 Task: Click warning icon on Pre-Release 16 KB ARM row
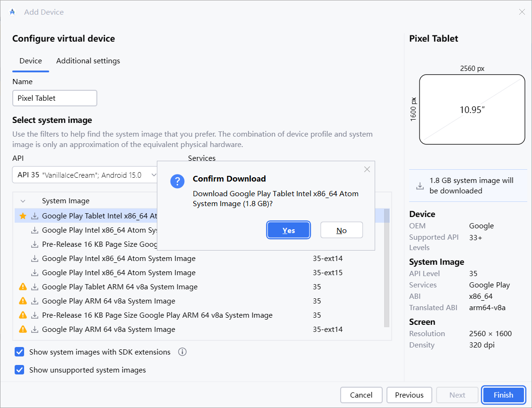tap(23, 315)
